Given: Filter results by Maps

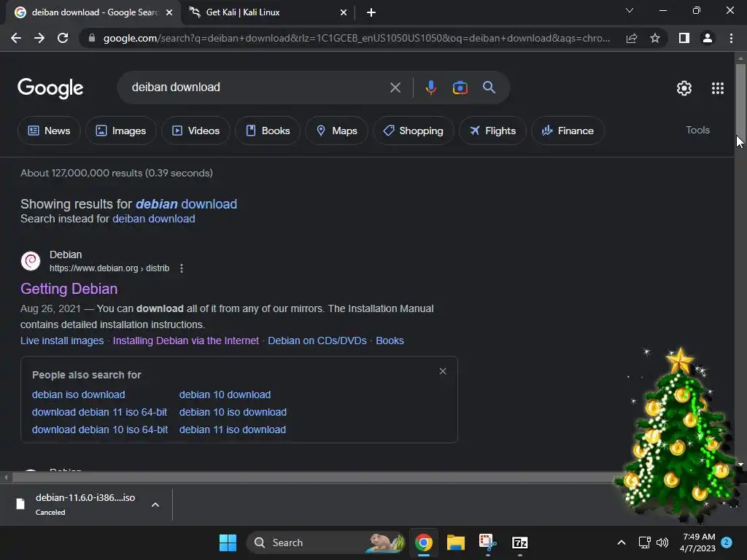Looking at the screenshot, I should click(337, 131).
